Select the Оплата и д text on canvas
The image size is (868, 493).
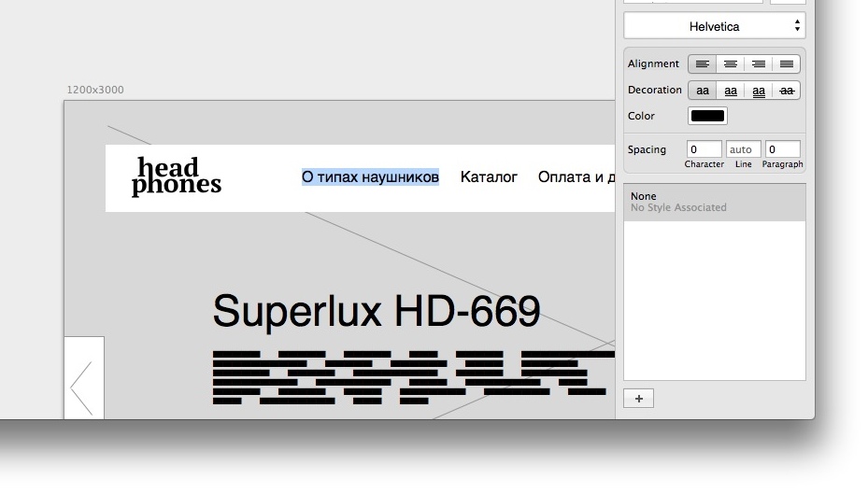(576, 177)
